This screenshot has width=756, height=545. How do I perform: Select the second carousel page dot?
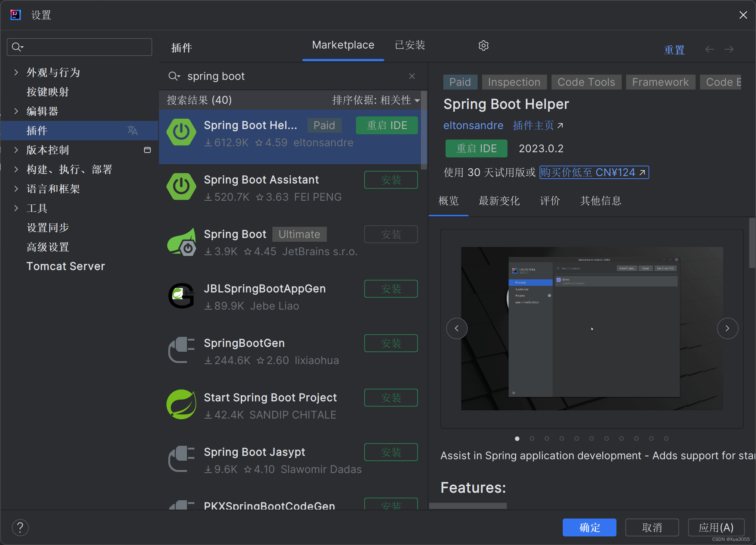[x=532, y=438]
